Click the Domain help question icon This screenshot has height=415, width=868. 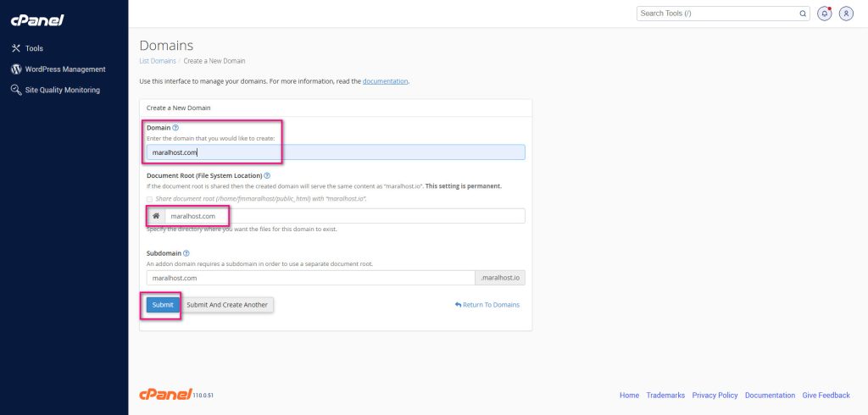click(175, 128)
